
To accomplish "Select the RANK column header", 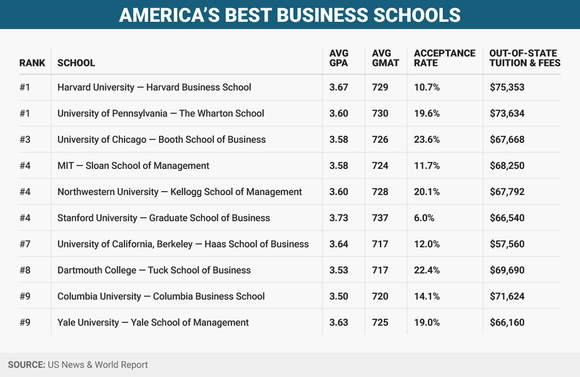I will 32,63.
